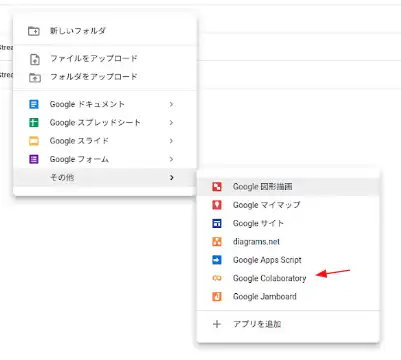Click the yellow Google Slides icon

pyautogui.click(x=34, y=141)
